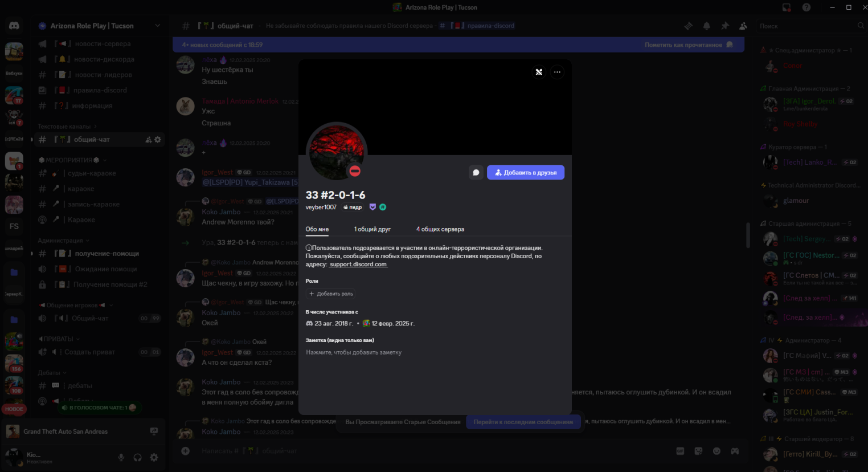Open дебаты text channel
The width and height of the screenshot is (868, 472).
[100, 386]
